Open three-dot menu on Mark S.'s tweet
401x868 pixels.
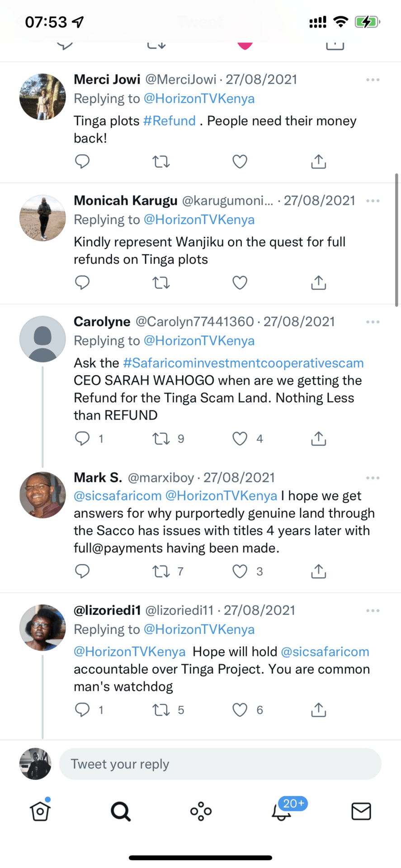373,478
